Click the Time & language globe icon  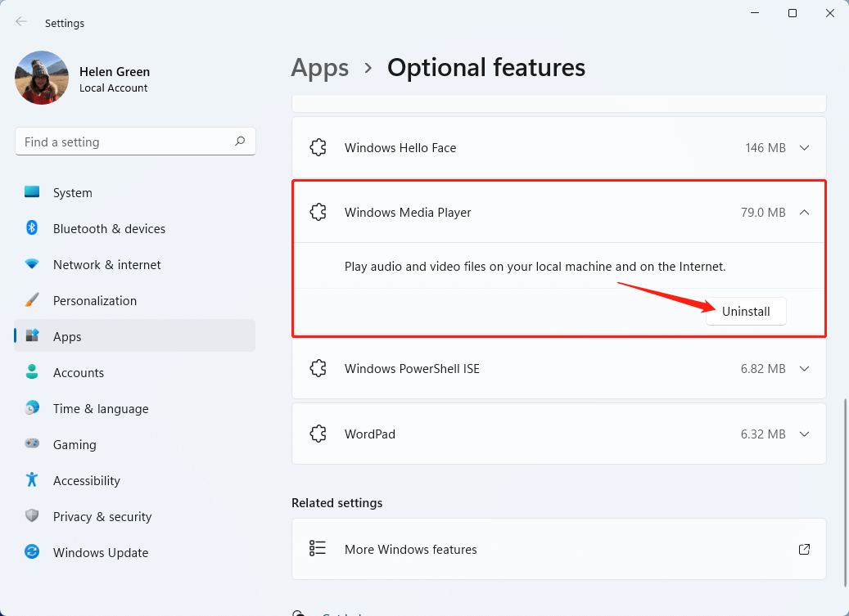pyautogui.click(x=32, y=407)
